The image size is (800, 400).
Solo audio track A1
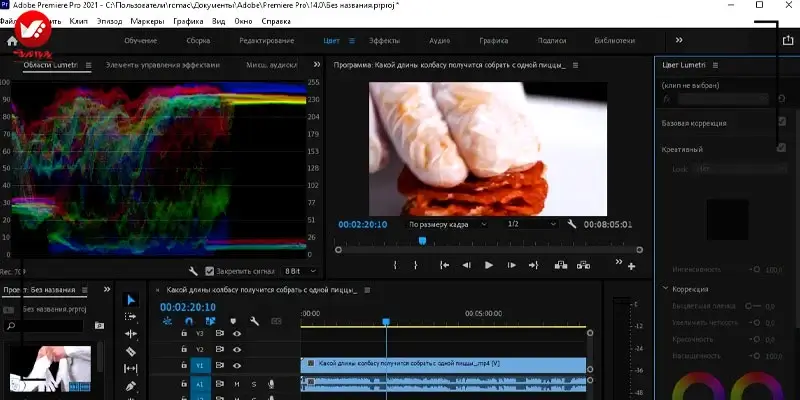pyautogui.click(x=254, y=384)
